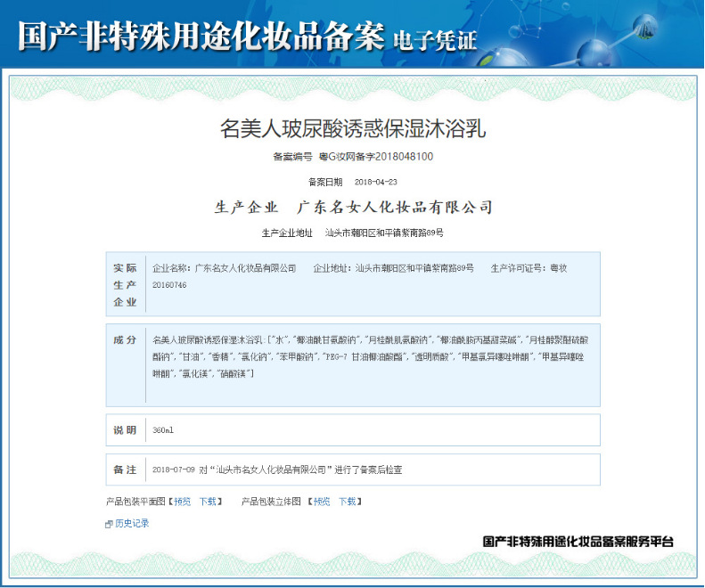Click 下载 link for 产品包装立体图
The image size is (705, 588).
347,502
